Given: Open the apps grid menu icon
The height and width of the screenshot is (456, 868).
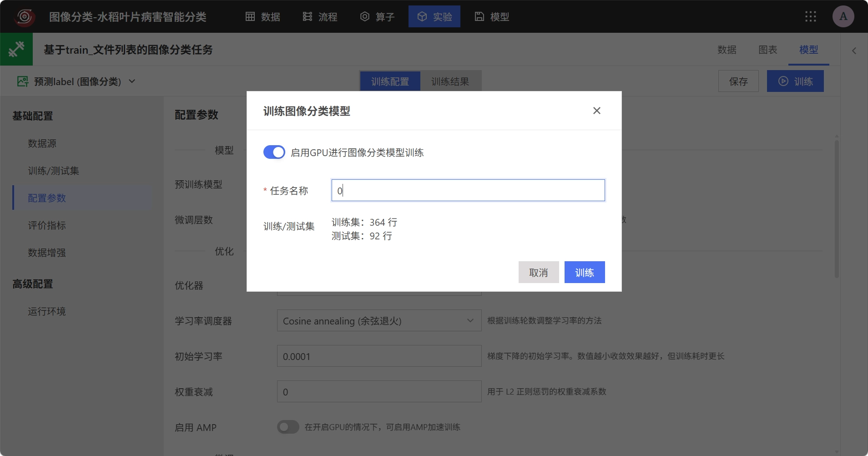Looking at the screenshot, I should (x=811, y=17).
